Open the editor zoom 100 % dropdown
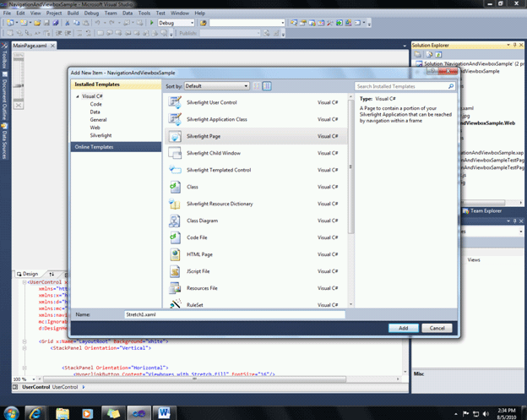Screen dimensions: 527x420 click(x=34, y=379)
